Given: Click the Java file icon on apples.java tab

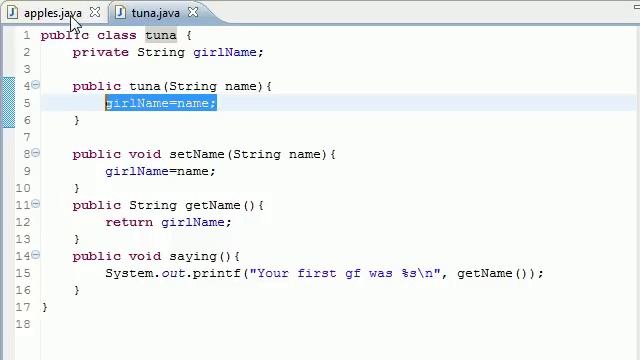Looking at the screenshot, I should 12,13.
